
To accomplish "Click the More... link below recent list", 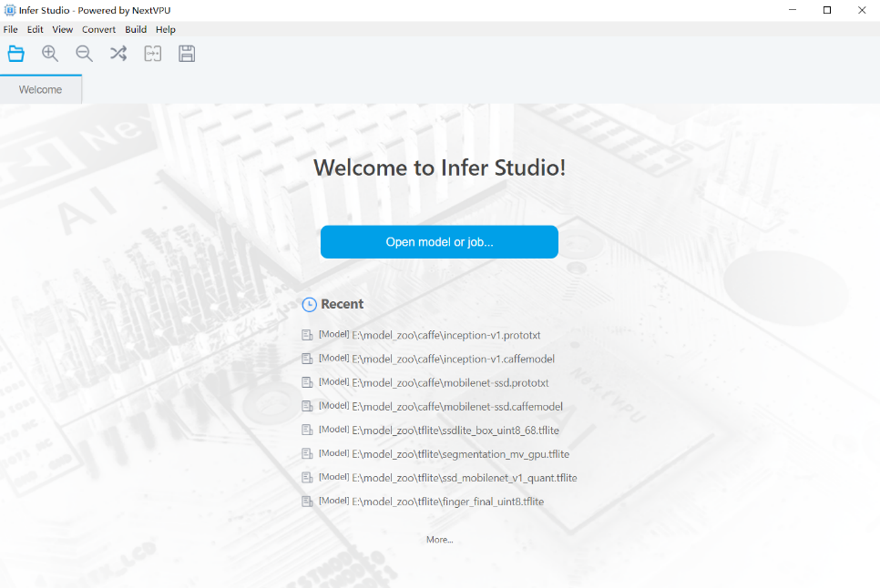I will 439,540.
